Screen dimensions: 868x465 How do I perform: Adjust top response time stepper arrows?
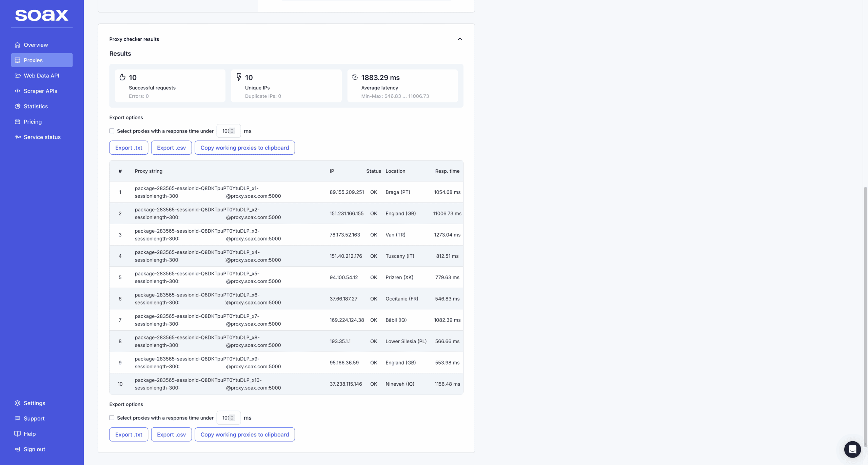(232, 131)
